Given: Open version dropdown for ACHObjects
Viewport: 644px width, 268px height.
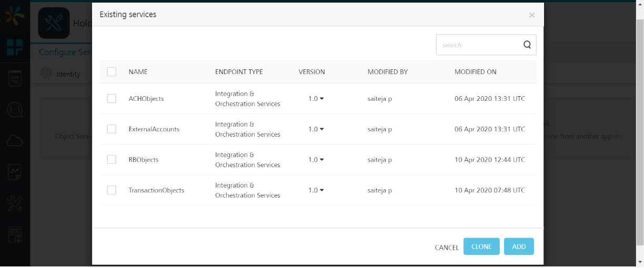Looking at the screenshot, I should click(x=316, y=99).
